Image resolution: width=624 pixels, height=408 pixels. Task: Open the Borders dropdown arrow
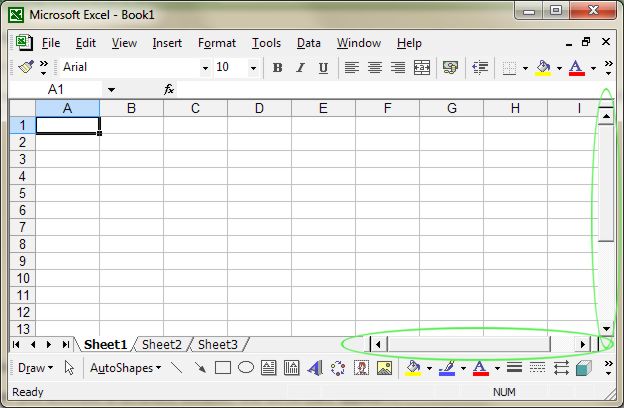coord(525,68)
